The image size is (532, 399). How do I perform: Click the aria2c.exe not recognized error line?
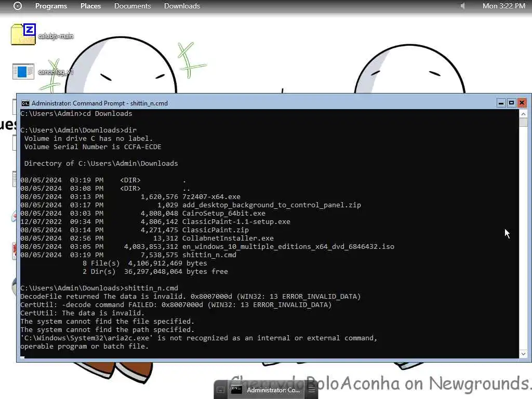pos(198,338)
